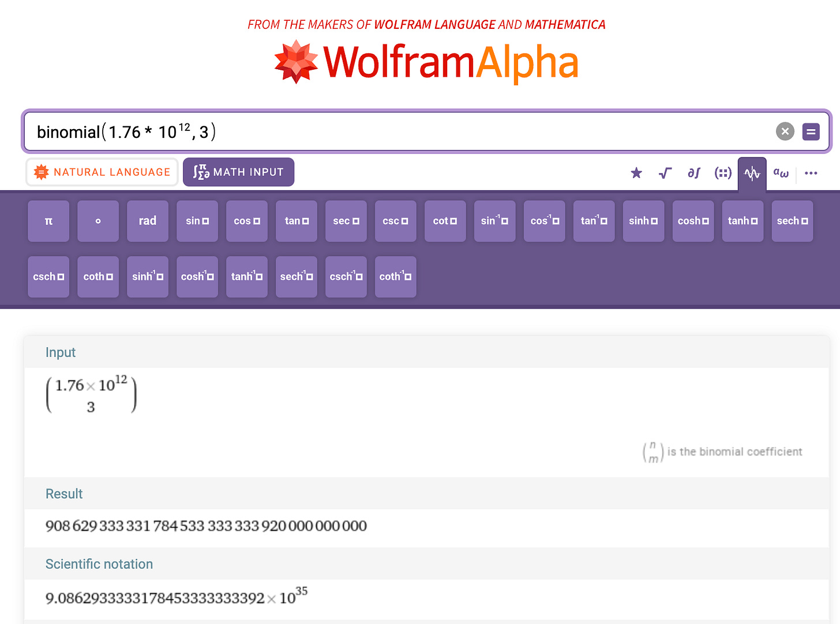Image resolution: width=840 pixels, height=624 pixels.
Task: Open the star favorites keyboard tab
Action: [636, 173]
